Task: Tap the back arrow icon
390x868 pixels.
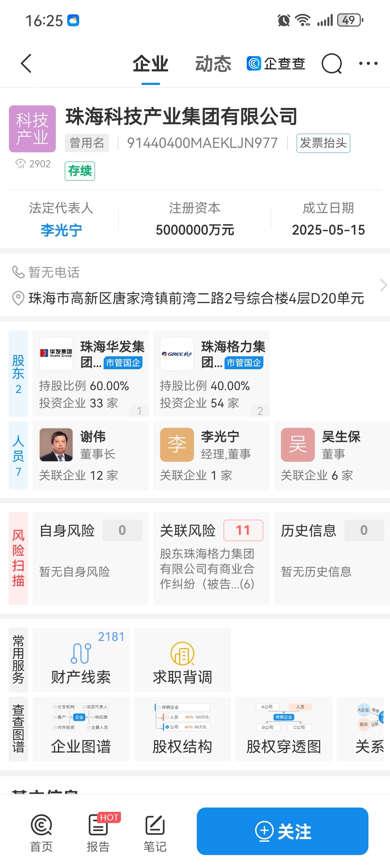Action: 26,63
